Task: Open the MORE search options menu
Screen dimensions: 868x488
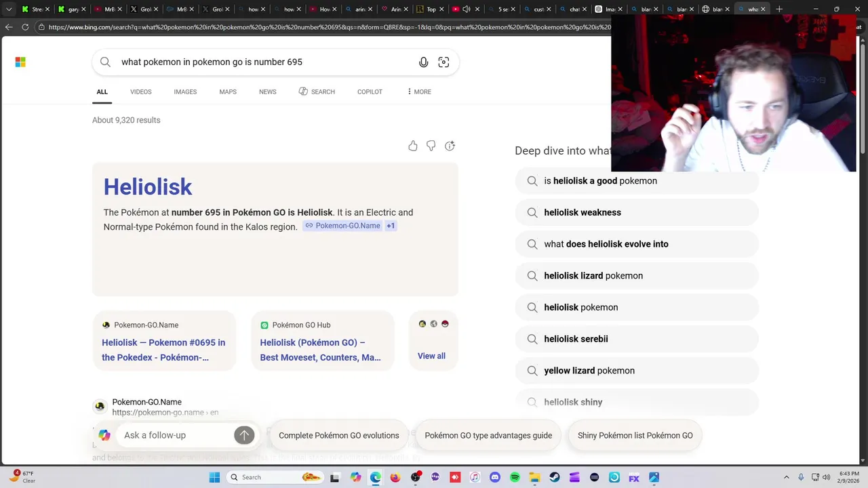Action: click(419, 91)
